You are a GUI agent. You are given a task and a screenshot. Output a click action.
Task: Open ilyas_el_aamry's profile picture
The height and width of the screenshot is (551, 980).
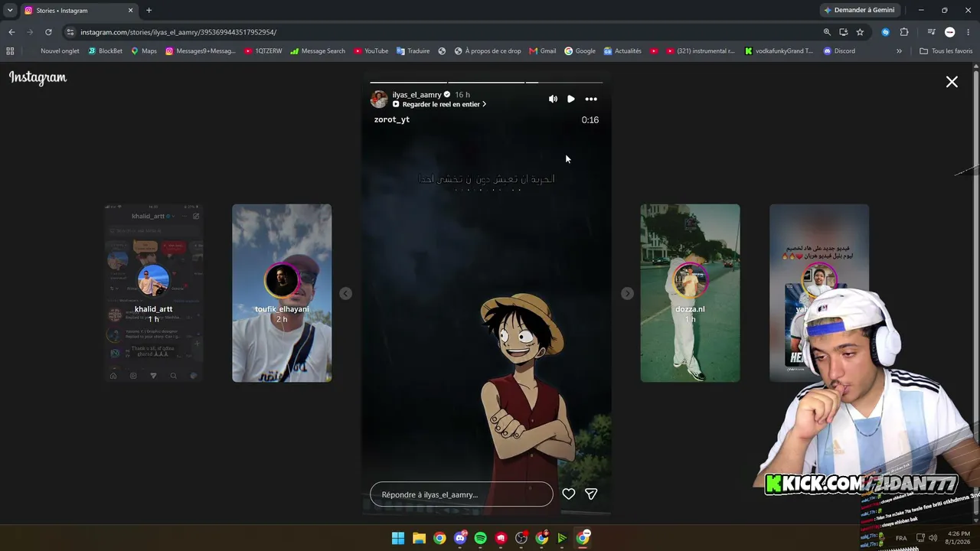(379, 99)
